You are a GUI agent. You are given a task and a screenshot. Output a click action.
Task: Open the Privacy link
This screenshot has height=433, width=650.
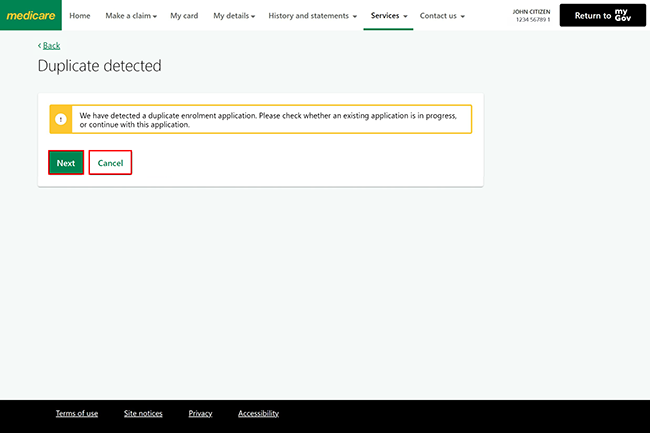click(200, 413)
